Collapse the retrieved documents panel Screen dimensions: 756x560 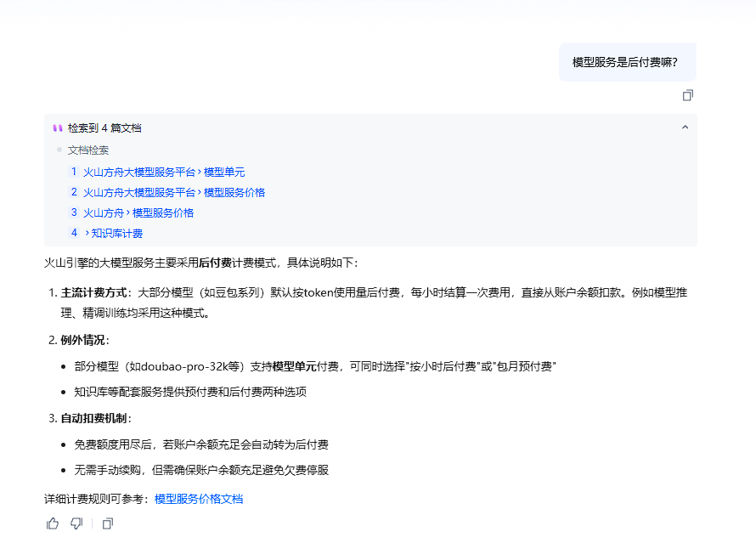point(685,127)
